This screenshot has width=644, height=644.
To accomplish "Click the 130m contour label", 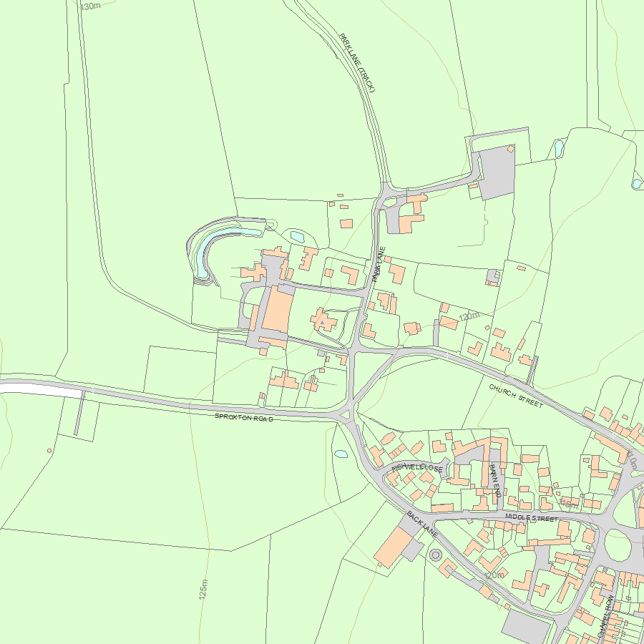I will 90,6.
